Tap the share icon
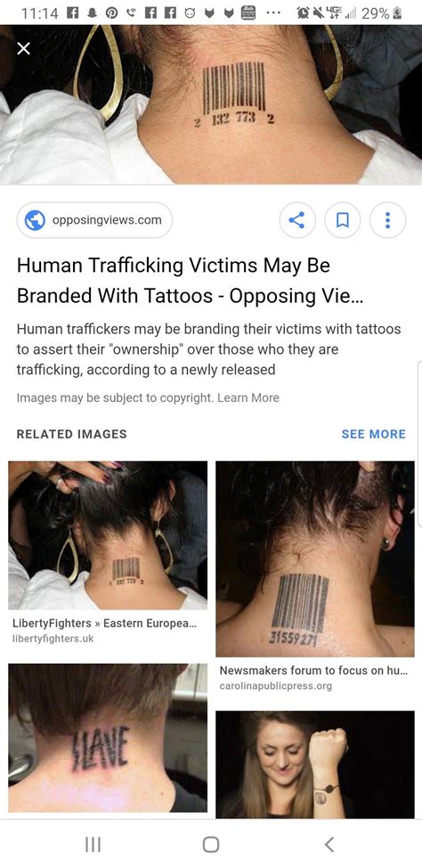 point(297,220)
